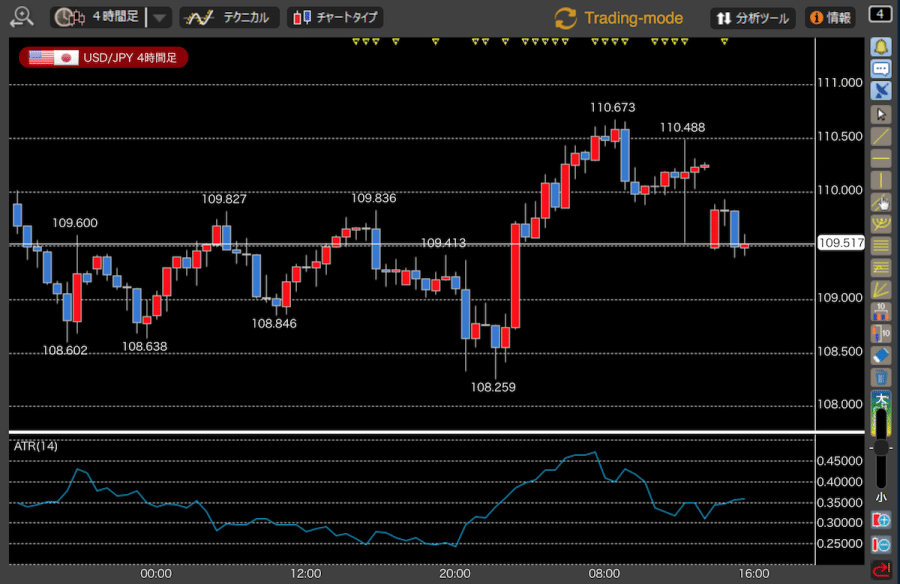Click the 111.000 price axis label
This screenshot has height=584, width=900.
840,83
